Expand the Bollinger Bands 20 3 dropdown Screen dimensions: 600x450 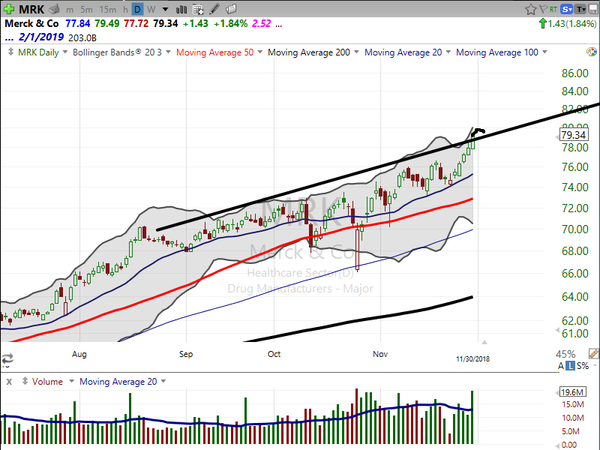(x=168, y=52)
